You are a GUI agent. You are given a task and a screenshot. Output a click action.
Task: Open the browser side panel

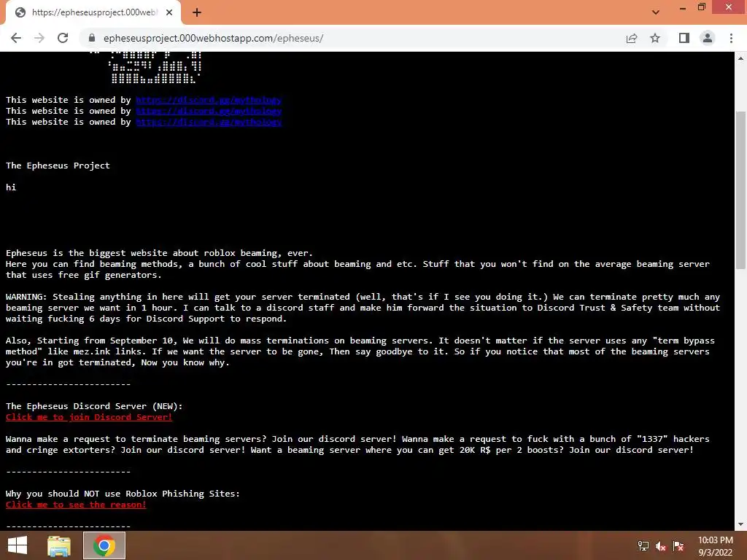684,38
